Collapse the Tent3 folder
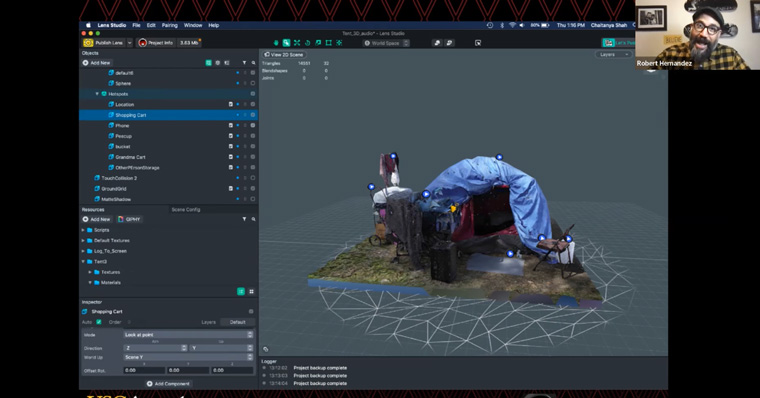 coord(83,262)
